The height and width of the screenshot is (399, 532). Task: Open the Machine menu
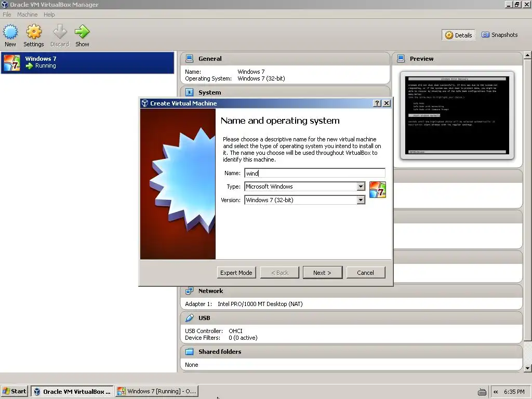click(27, 15)
